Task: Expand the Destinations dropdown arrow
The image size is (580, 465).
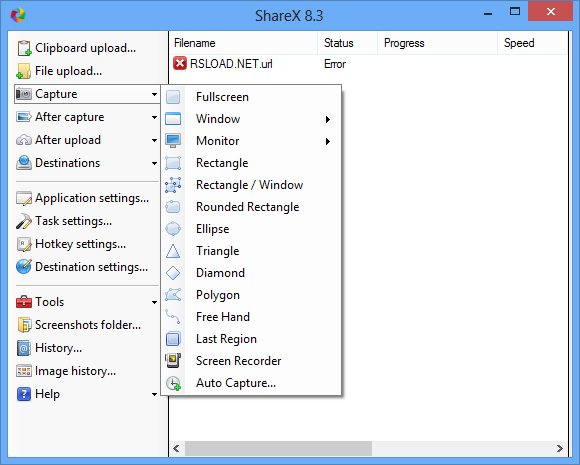Action: [154, 163]
